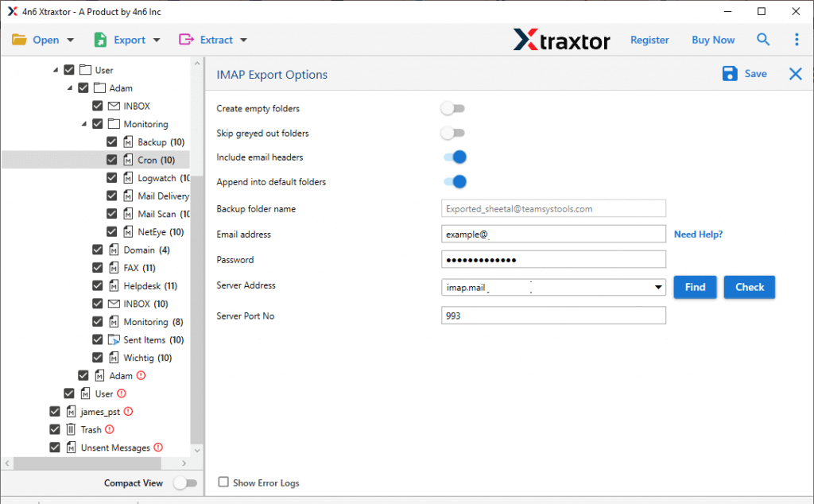Image resolution: width=814 pixels, height=504 pixels.
Task: Click the yellow folder Open icon
Action: click(x=19, y=40)
